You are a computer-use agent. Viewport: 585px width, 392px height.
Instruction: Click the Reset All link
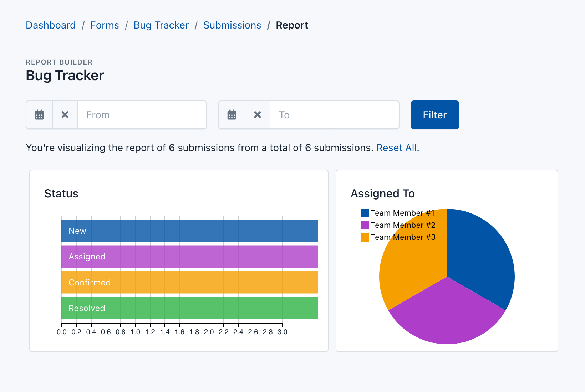(x=397, y=148)
